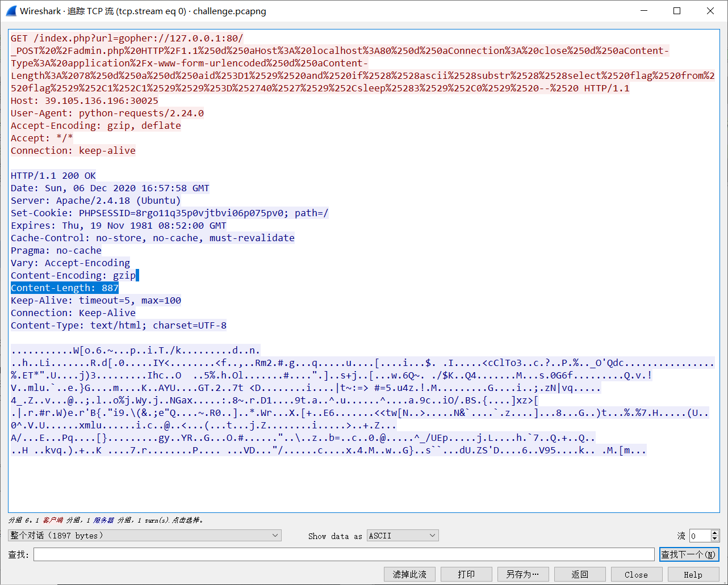Click the 查找下一个(N) find next button
This screenshot has width=728, height=585.
pos(689,554)
